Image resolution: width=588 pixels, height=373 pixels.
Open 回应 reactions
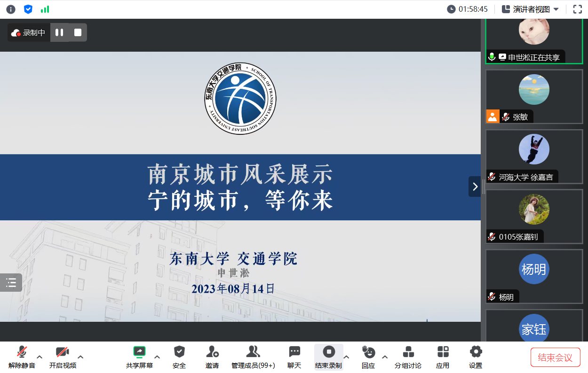[368, 357]
